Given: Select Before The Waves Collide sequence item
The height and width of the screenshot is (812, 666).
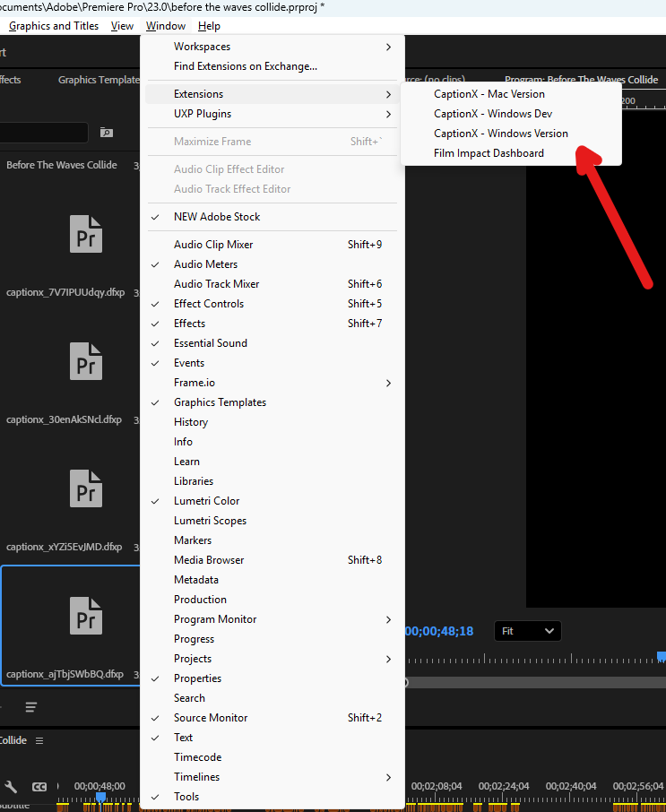Looking at the screenshot, I should (62, 165).
